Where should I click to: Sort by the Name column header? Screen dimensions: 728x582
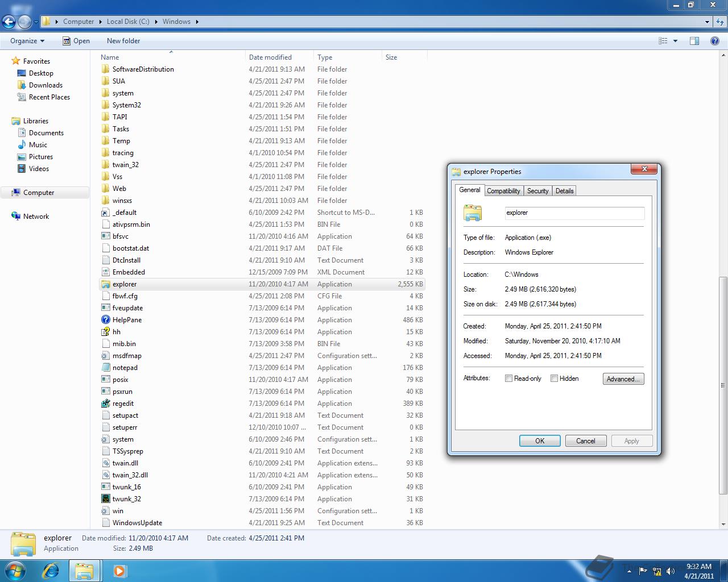[171, 57]
